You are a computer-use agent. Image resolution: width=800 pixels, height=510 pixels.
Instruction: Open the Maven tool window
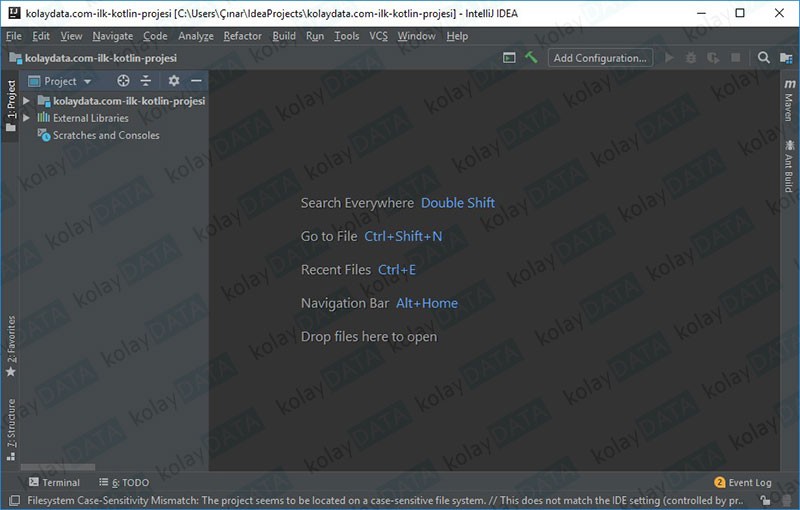click(x=789, y=100)
